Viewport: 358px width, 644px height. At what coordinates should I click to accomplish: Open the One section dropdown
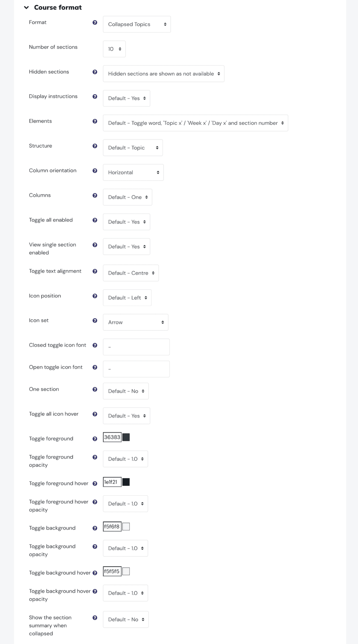click(x=126, y=391)
